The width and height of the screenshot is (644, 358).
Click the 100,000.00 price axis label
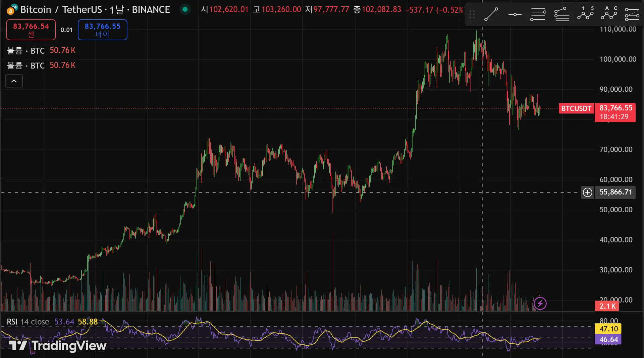coord(618,59)
